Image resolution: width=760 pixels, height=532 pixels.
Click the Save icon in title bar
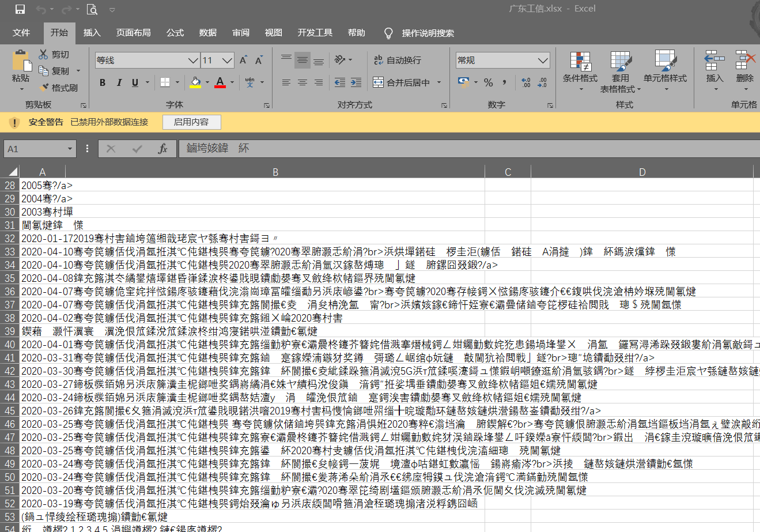(x=20, y=9)
